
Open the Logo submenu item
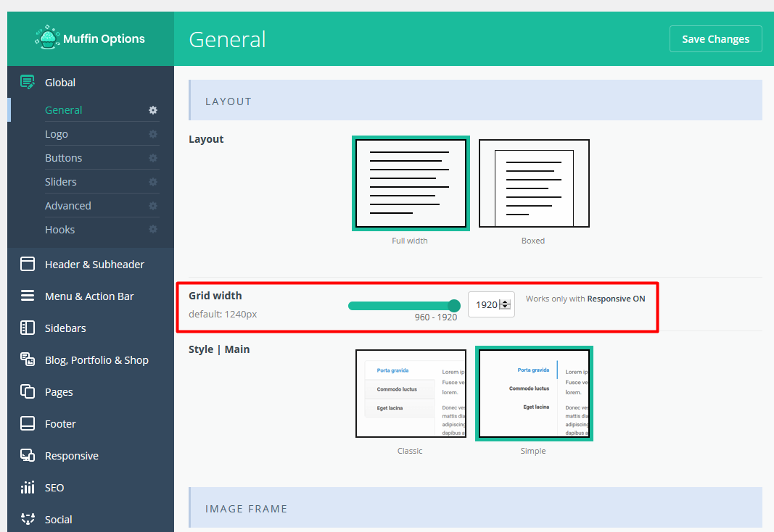57,134
